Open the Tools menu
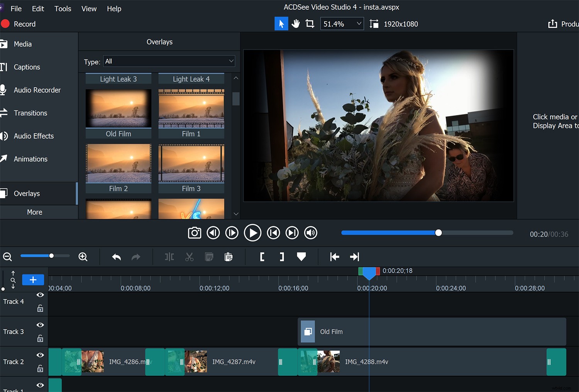The height and width of the screenshot is (392, 579). tap(63, 8)
